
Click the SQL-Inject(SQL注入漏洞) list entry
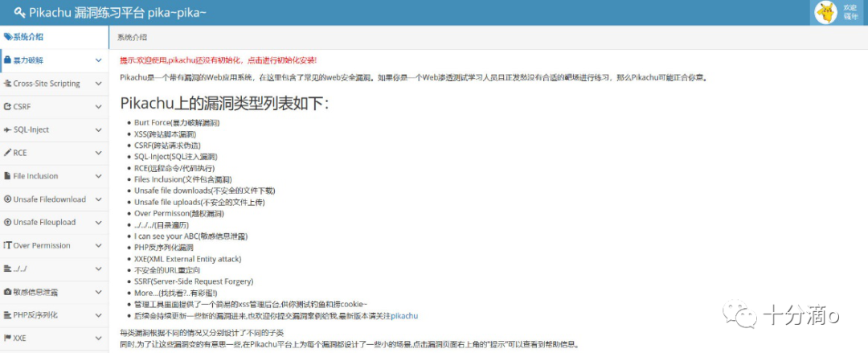tap(176, 157)
